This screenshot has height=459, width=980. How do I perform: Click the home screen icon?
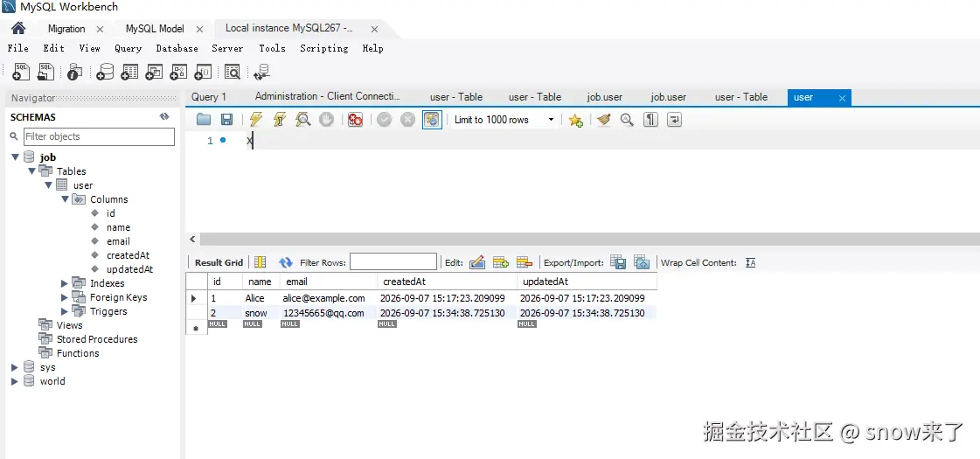coord(18,28)
